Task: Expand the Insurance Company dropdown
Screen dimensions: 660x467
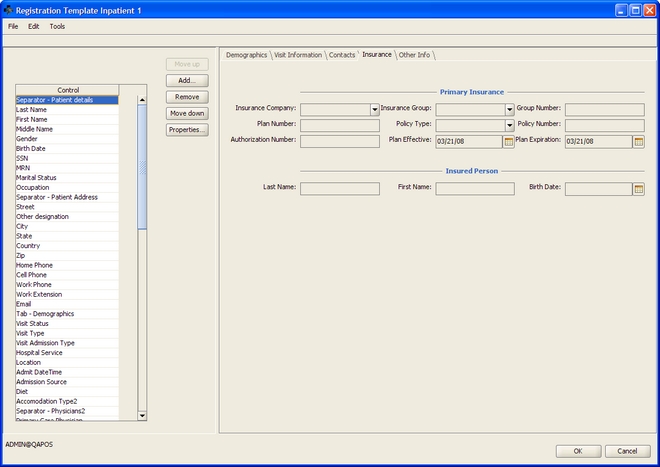Action: pyautogui.click(x=375, y=110)
